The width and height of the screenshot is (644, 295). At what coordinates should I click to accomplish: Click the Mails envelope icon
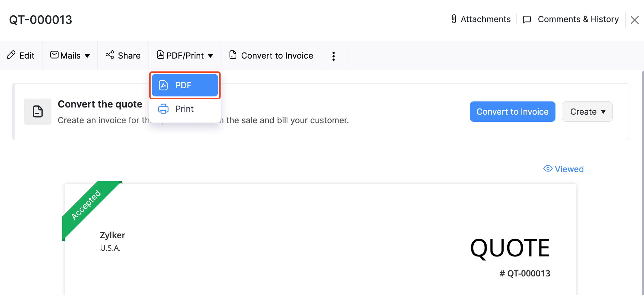(54, 55)
